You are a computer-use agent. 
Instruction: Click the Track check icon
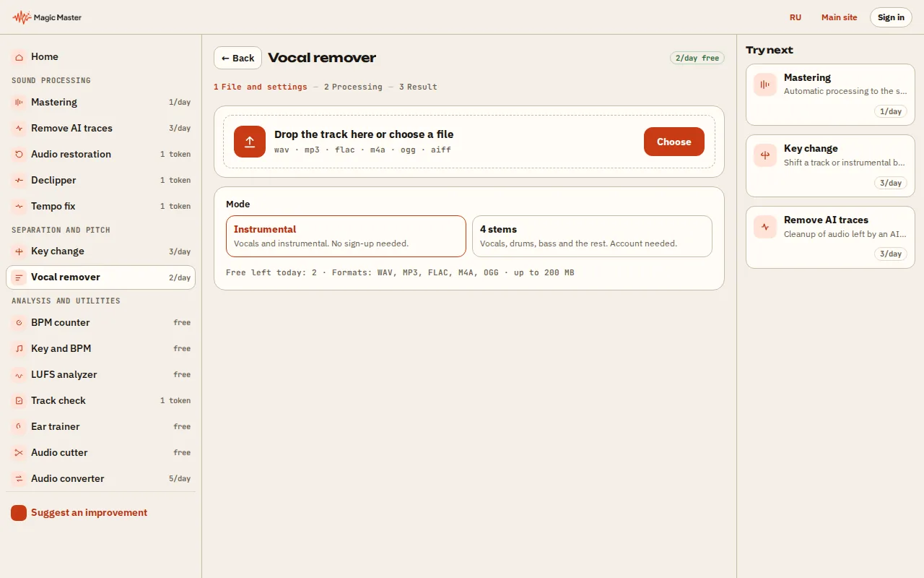coord(19,401)
